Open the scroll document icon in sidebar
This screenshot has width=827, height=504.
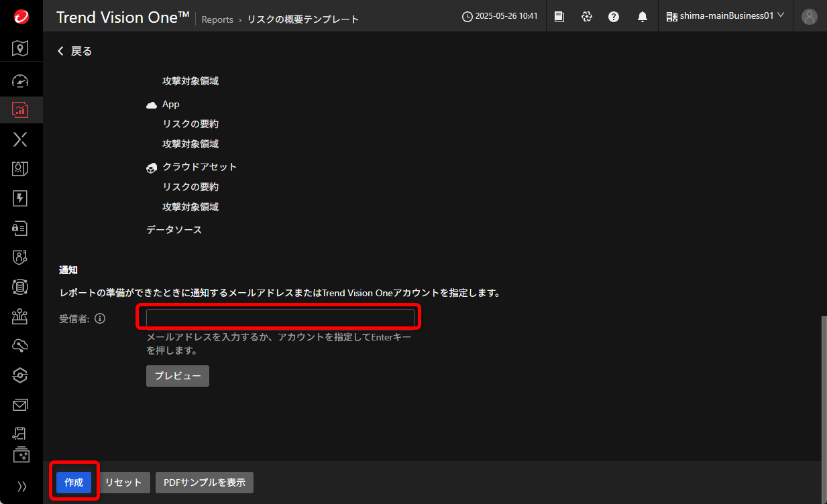point(21,434)
